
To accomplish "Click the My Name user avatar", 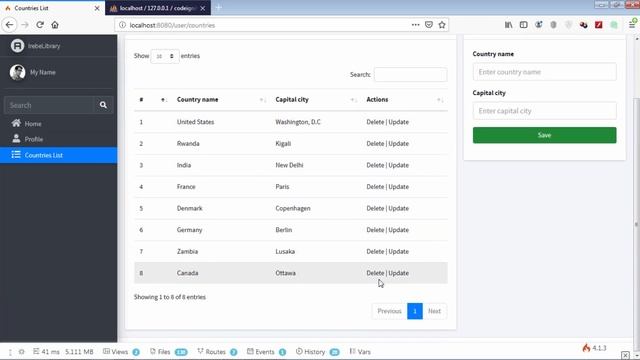I will point(17,72).
